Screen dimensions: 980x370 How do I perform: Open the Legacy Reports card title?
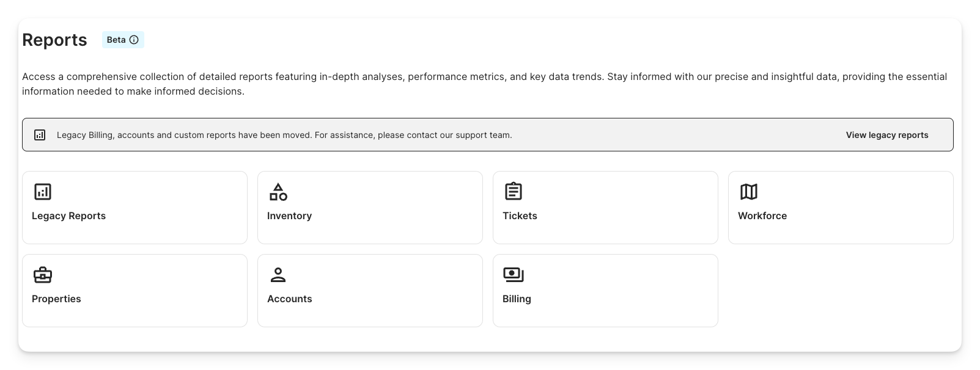pyautogui.click(x=68, y=216)
